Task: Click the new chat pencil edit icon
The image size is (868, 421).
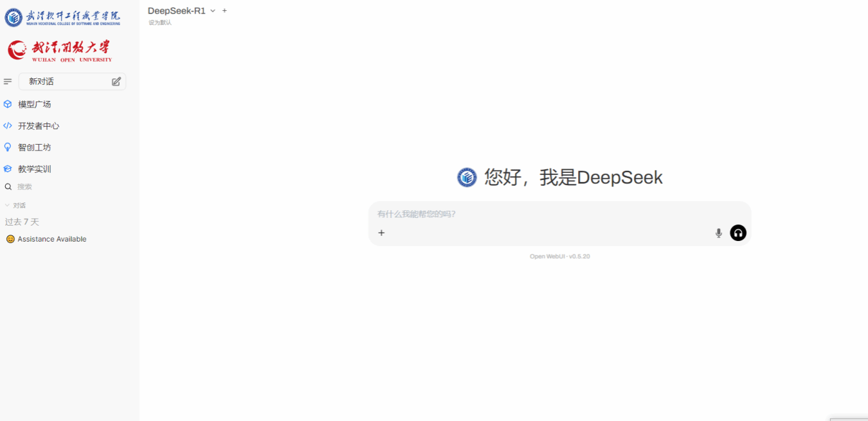Action: pos(116,82)
